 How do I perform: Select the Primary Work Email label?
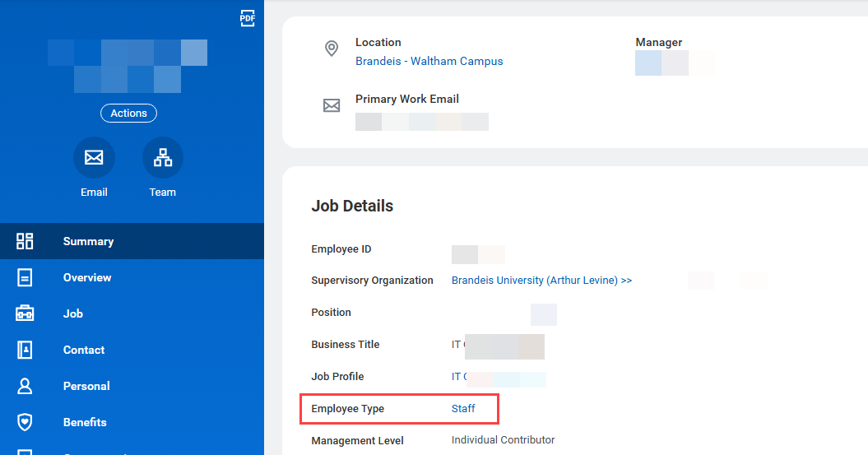(x=407, y=99)
